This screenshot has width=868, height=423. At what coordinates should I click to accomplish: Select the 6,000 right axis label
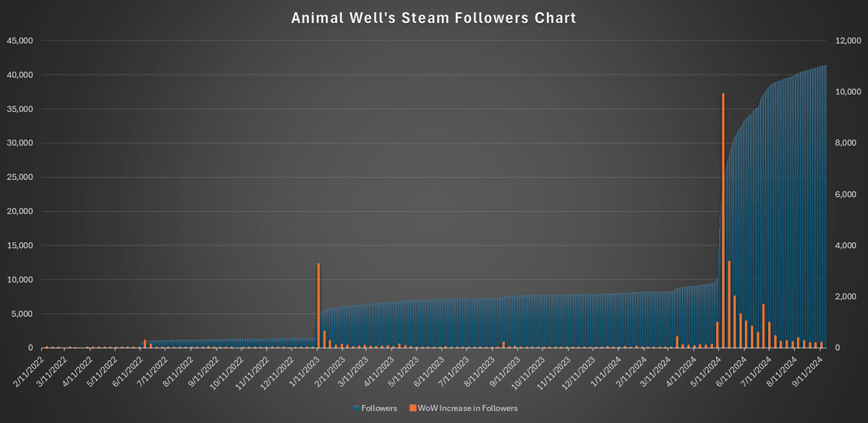click(x=846, y=195)
